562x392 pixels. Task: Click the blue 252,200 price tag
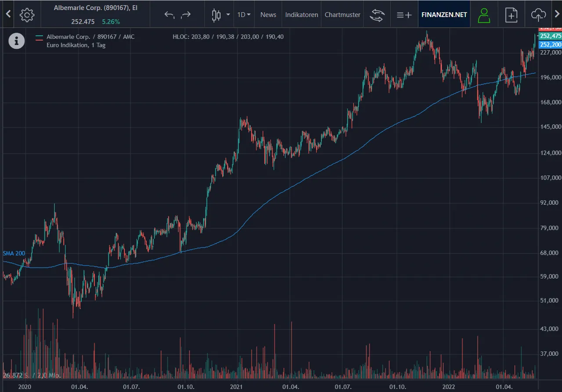(551, 45)
